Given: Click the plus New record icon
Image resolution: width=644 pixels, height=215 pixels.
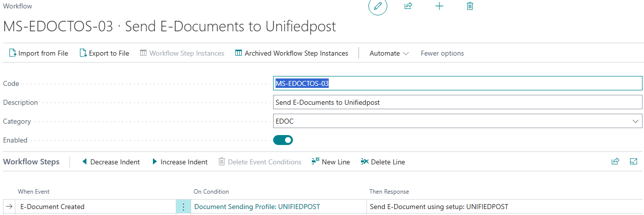Looking at the screenshot, I should pos(439,6).
